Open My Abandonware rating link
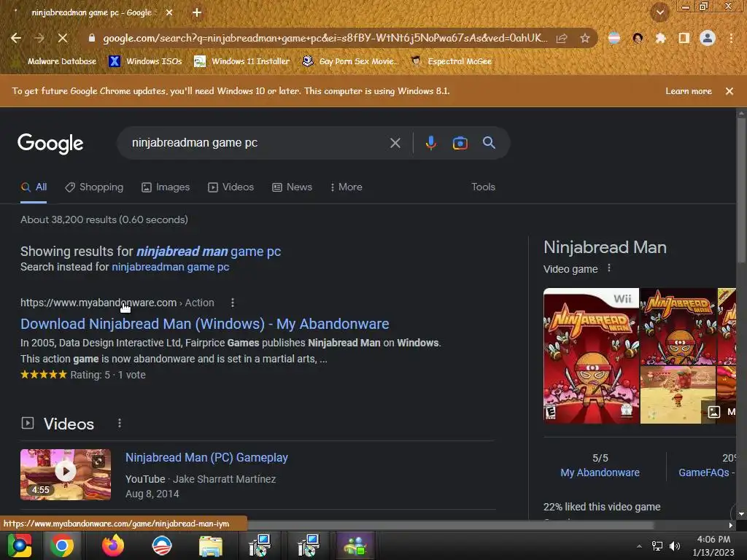Screen dimensions: 747x560 click(x=600, y=472)
